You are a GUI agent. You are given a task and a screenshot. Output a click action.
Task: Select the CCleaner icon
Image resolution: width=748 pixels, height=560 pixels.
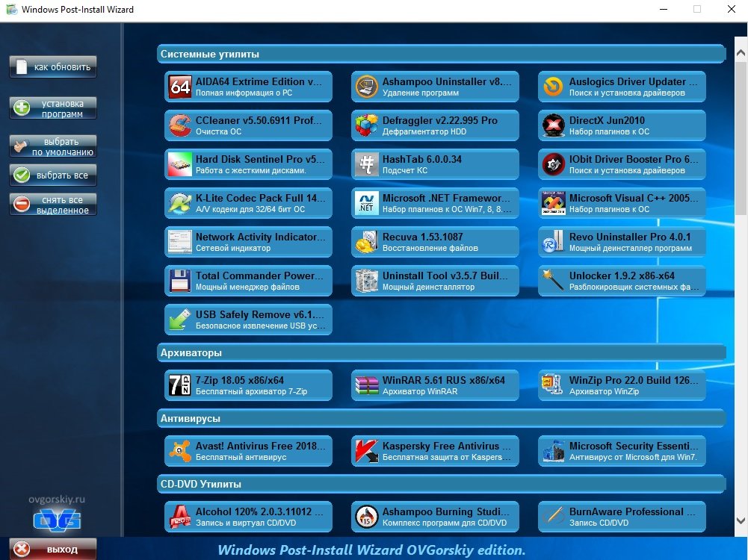[180, 126]
